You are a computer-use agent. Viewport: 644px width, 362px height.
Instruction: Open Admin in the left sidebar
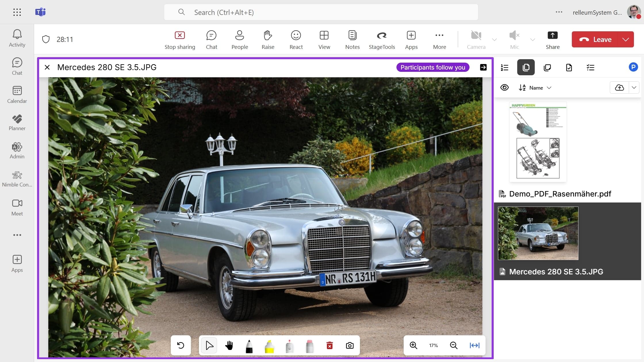pyautogui.click(x=17, y=151)
